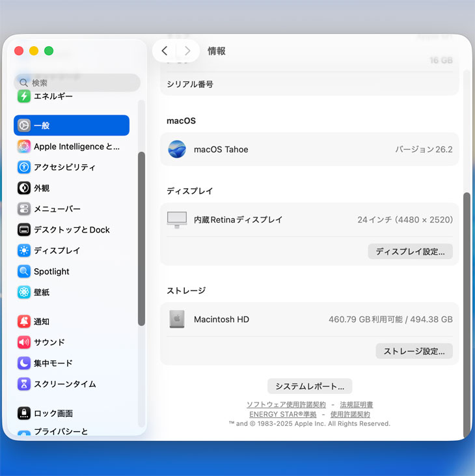Click the 法規証明書 link
Image resolution: width=475 pixels, height=476 pixels.
click(356, 404)
